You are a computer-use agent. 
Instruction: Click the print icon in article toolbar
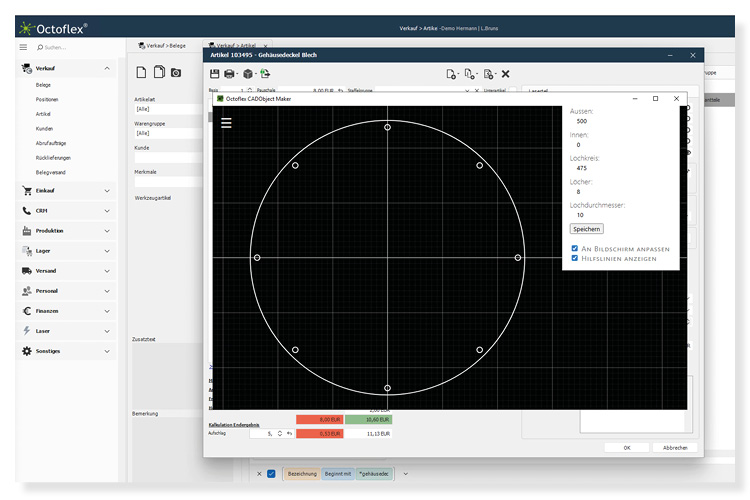coord(230,74)
